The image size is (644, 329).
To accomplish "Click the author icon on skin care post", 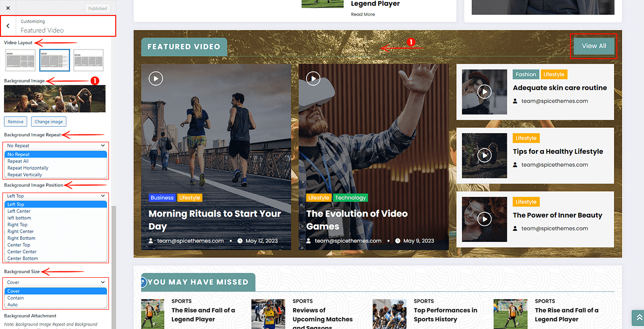I will tap(516, 101).
